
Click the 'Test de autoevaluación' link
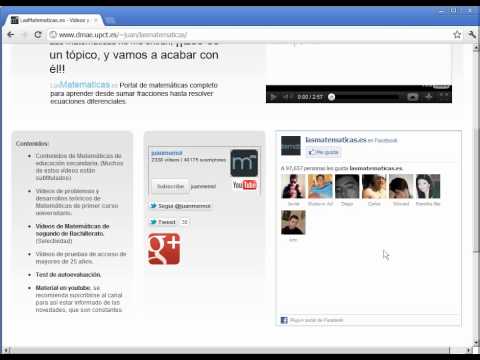68,275
